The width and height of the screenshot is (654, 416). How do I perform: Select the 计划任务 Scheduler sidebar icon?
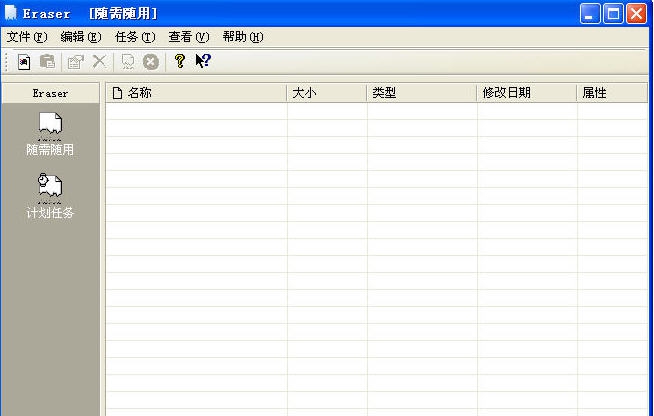click(50, 197)
